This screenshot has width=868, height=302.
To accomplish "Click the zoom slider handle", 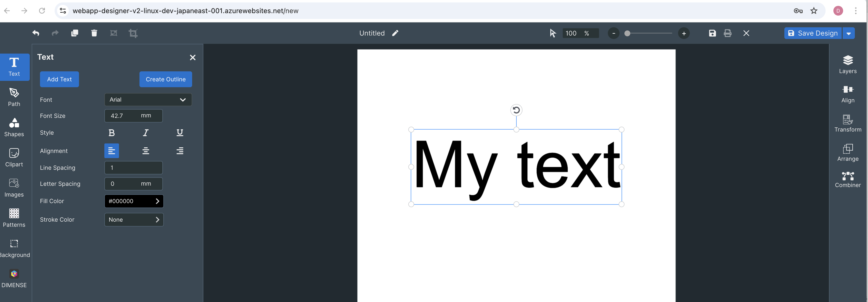I will click(x=627, y=33).
